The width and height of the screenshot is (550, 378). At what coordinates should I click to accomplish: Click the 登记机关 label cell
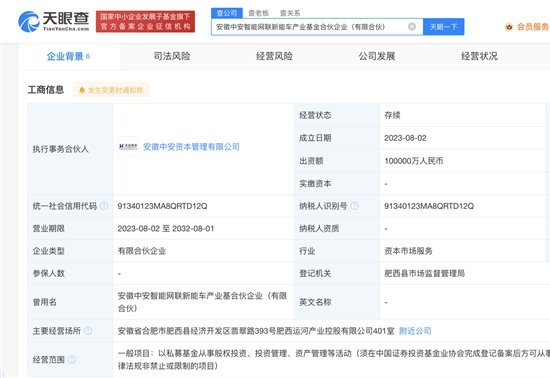click(337, 273)
